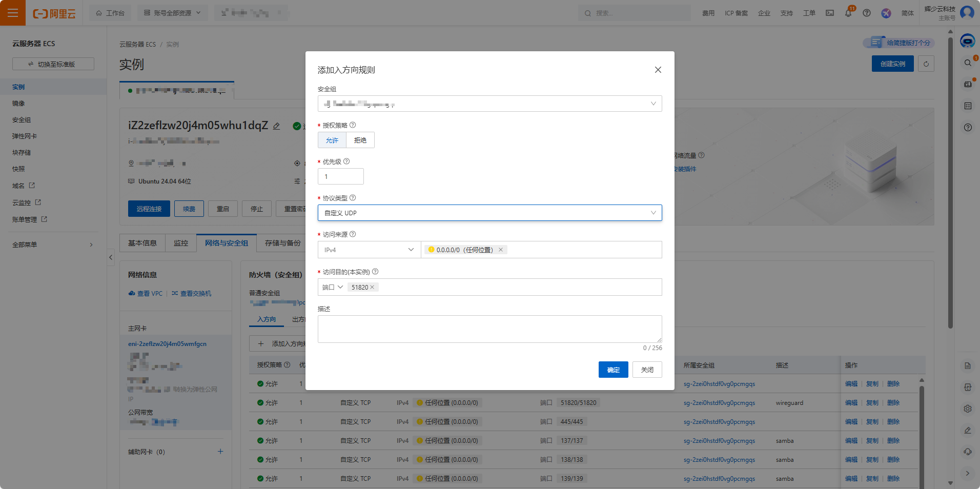The width and height of the screenshot is (980, 489).
Task: Click the help icon next to 授权策略
Action: (x=353, y=125)
